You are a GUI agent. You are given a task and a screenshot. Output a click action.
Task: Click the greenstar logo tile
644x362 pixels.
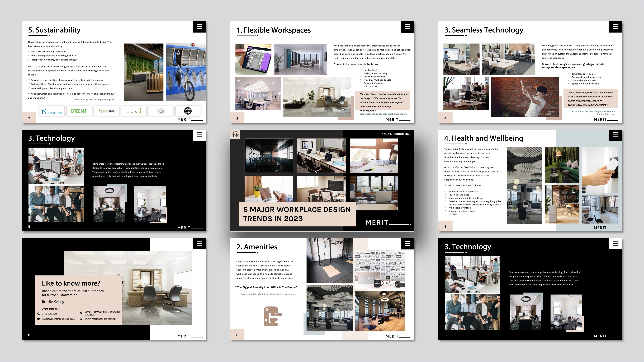point(106,111)
